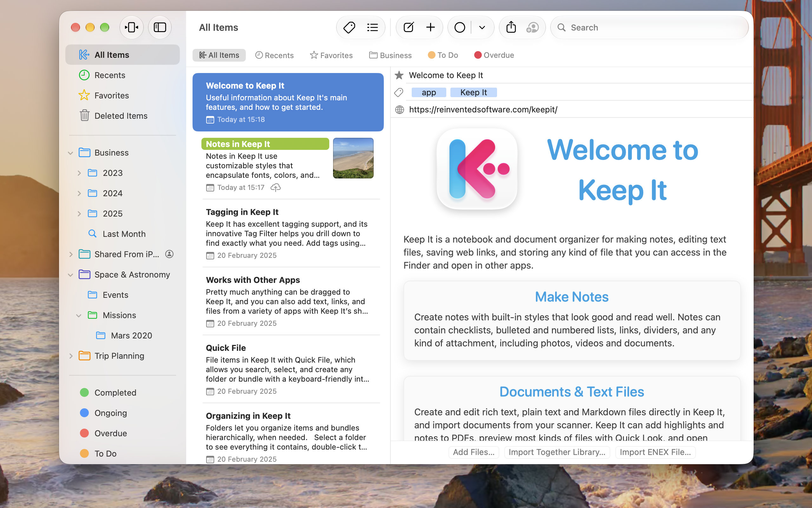Select the blue Ongoing label

click(122, 413)
